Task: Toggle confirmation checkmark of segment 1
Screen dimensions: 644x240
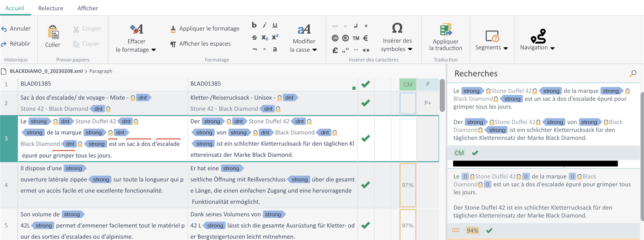Action: (x=366, y=84)
